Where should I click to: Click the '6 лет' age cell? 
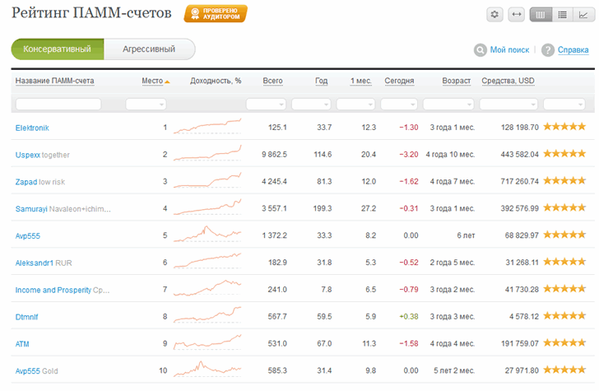466,235
